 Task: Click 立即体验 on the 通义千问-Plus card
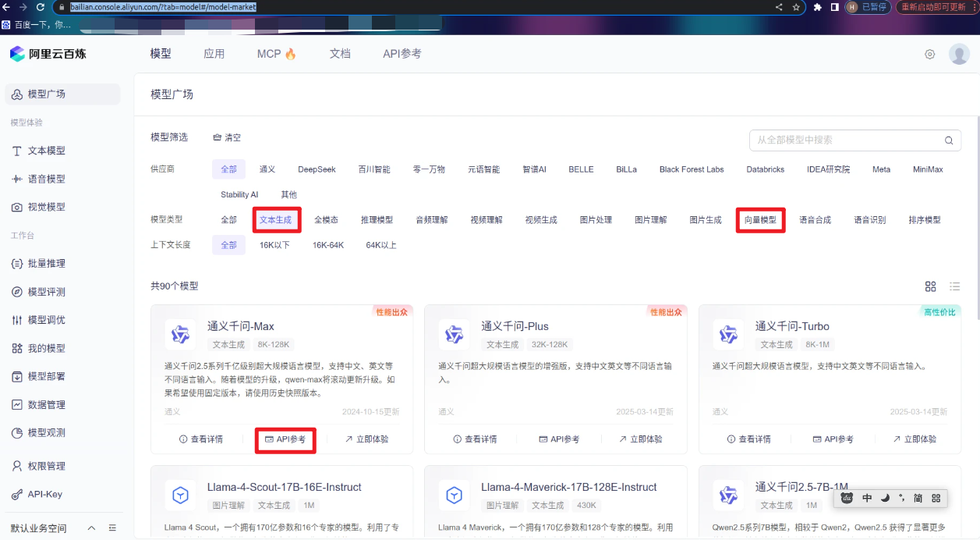coord(640,439)
